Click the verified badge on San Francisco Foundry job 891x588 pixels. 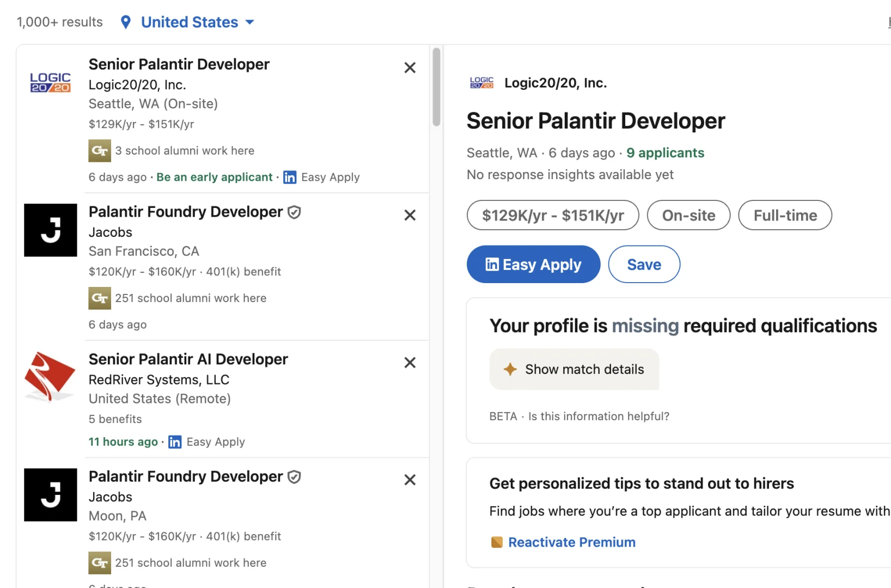click(294, 212)
